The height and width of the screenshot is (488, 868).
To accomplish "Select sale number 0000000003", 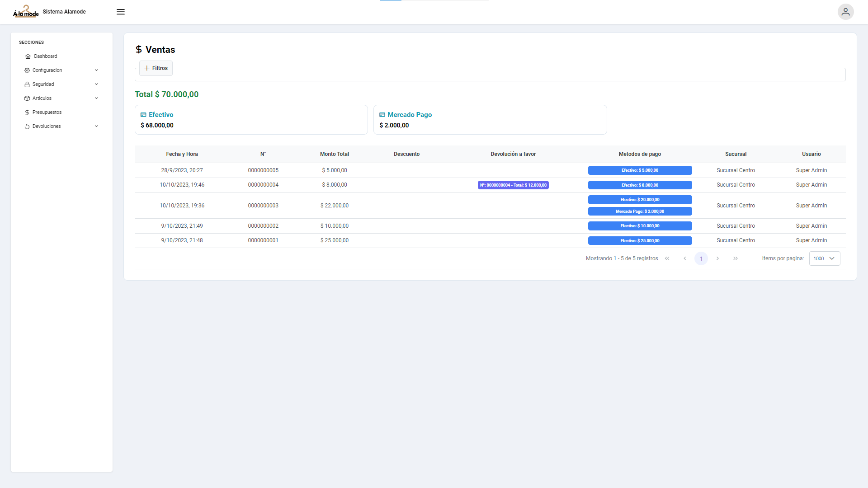I will click(263, 206).
